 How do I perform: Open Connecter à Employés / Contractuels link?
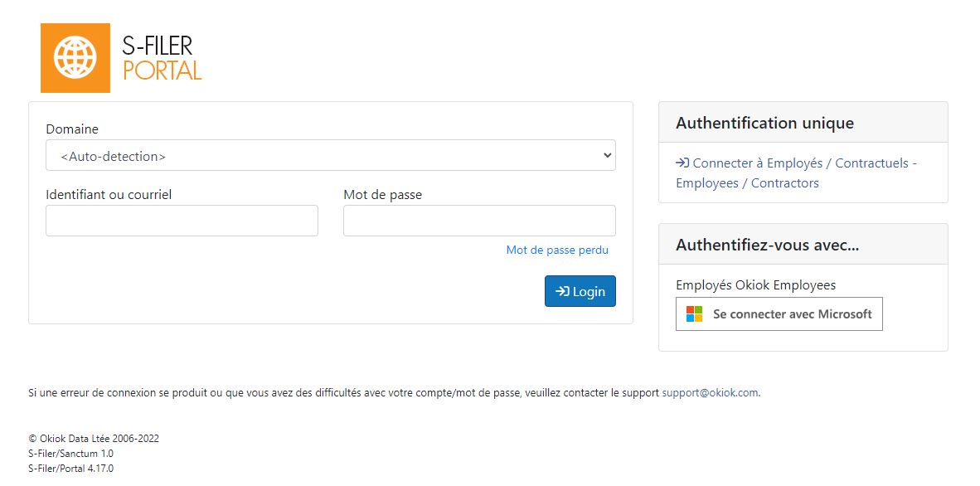click(x=796, y=173)
